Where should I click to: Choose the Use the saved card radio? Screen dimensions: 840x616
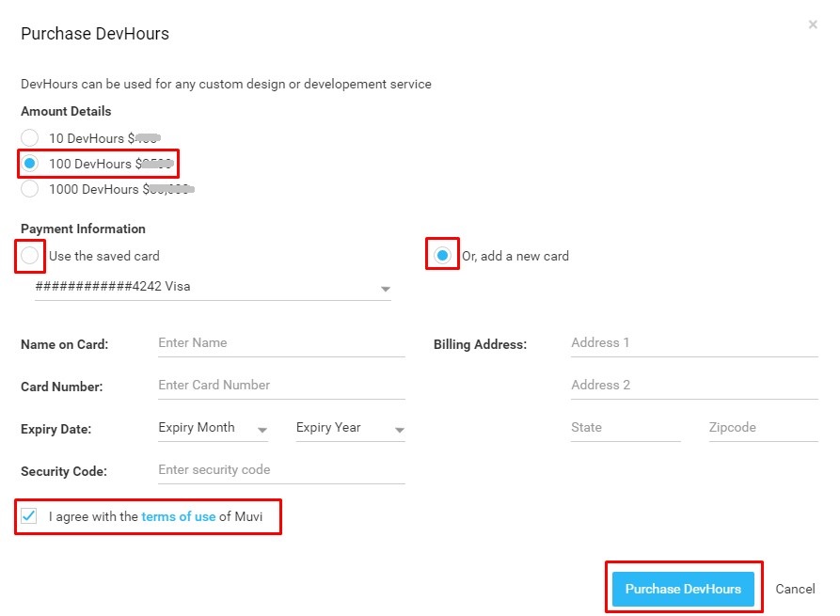point(29,256)
